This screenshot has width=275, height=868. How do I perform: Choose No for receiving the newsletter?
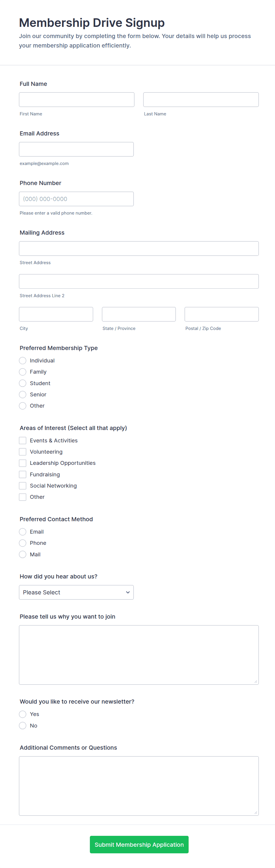point(22,725)
